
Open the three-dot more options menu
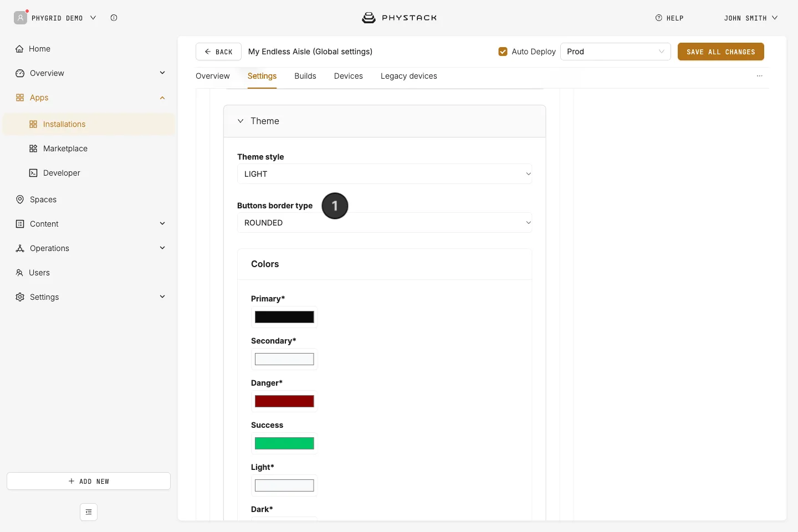pos(760,76)
